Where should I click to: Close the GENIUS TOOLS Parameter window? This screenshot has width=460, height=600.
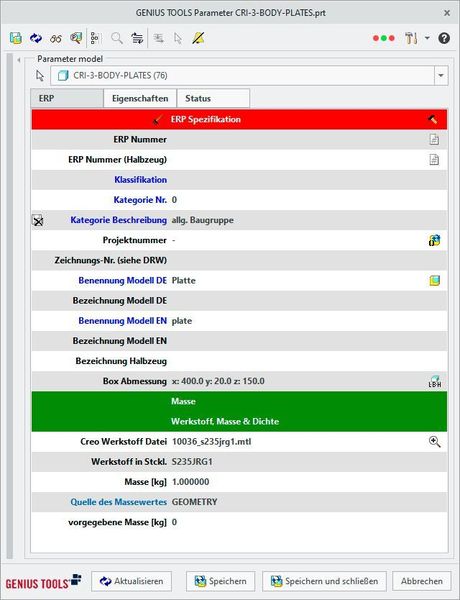pyautogui.click(x=447, y=13)
